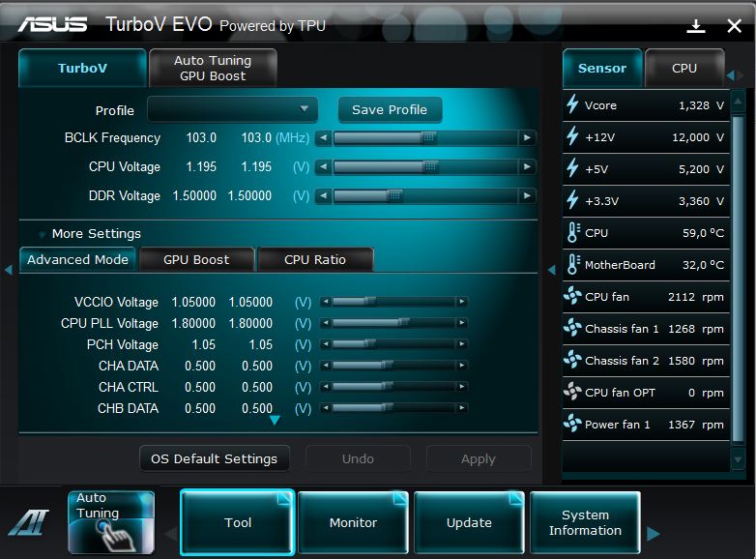Screen dimensions: 756x559
Task: Click the ASUS logo in title bar
Action: 52,24
